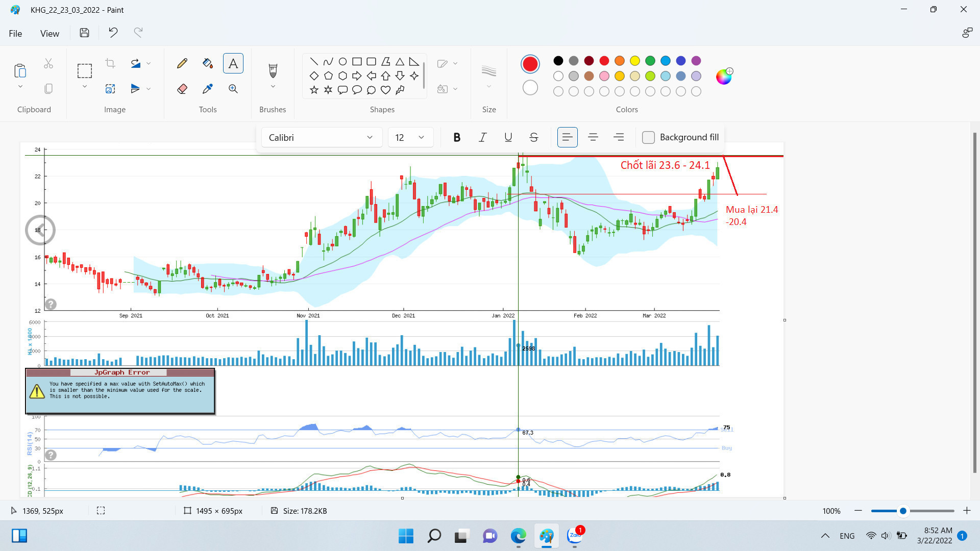Toggle Bold text formatting
Screen dimensions: 980x551
(x=457, y=137)
